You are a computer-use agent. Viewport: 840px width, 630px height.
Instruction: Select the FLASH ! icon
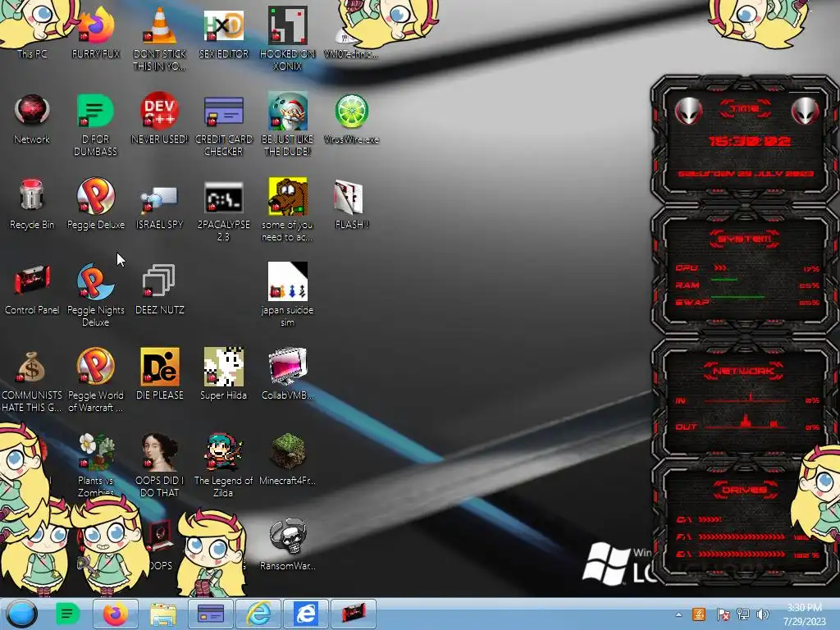pos(351,203)
